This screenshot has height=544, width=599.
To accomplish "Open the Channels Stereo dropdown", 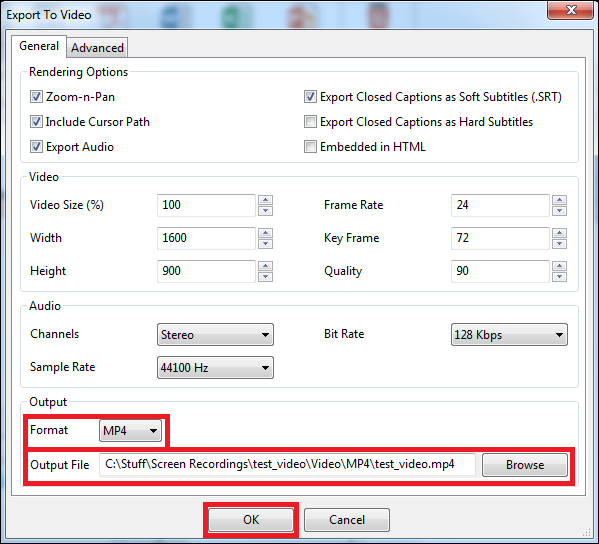I will pos(215,335).
